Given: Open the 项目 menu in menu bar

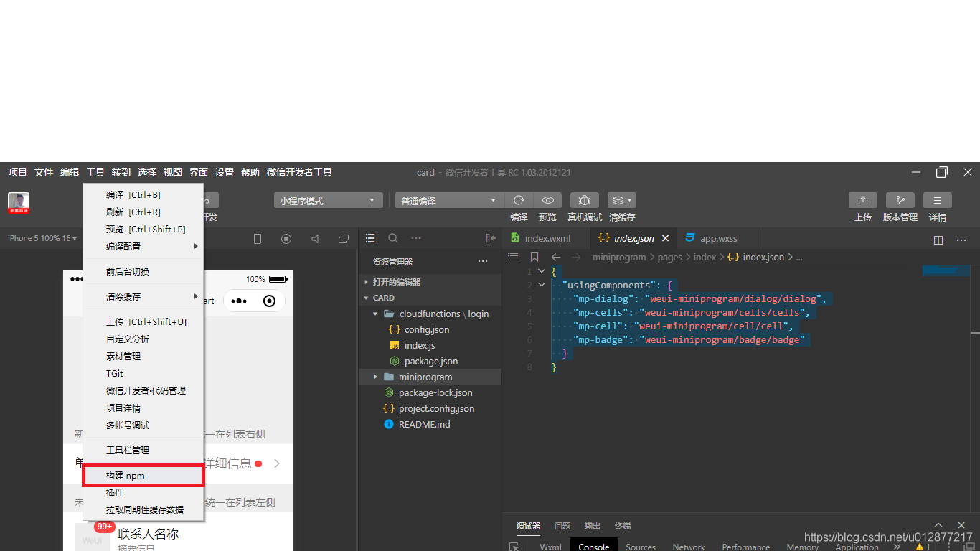Looking at the screenshot, I should coord(18,172).
